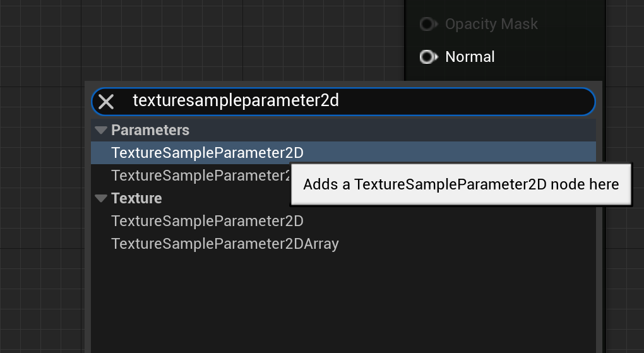Click the Parameters category header label
This screenshot has width=644, height=353.
click(x=150, y=130)
